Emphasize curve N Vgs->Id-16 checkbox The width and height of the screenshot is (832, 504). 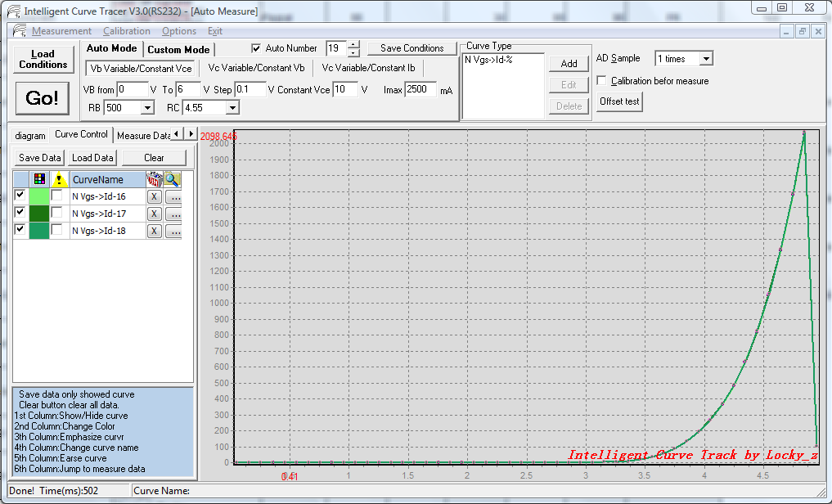pos(56,196)
